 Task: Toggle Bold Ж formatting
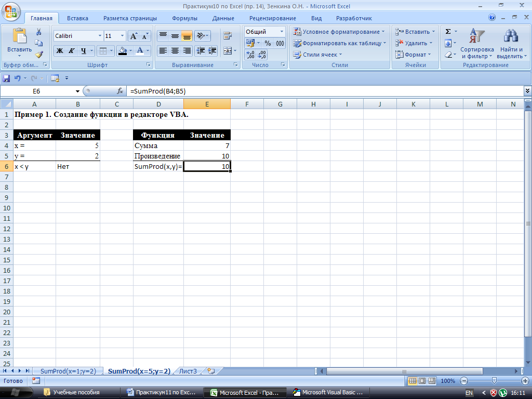click(60, 51)
